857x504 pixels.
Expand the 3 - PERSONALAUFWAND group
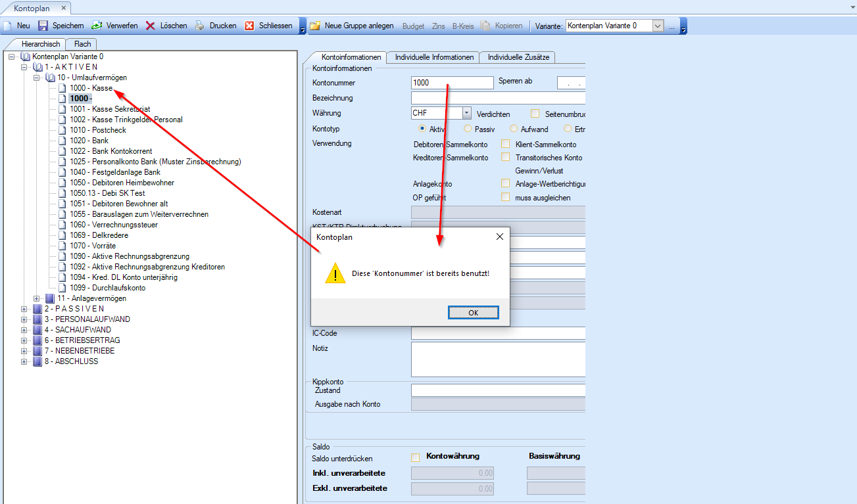click(25, 319)
